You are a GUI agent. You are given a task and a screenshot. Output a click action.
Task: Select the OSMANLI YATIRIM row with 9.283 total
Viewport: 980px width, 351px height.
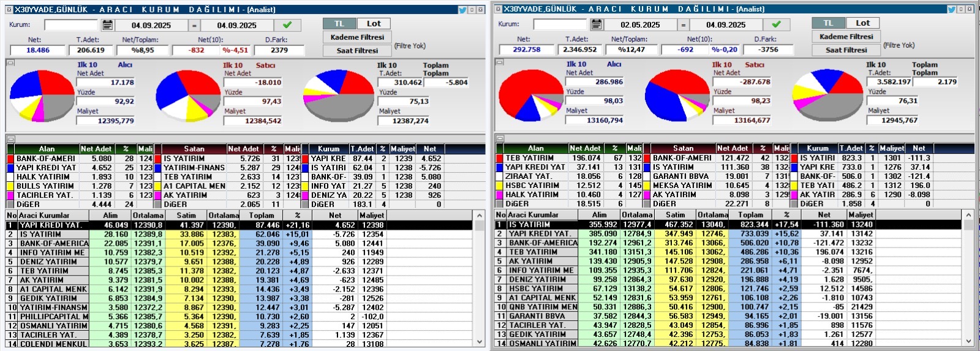coord(239,326)
